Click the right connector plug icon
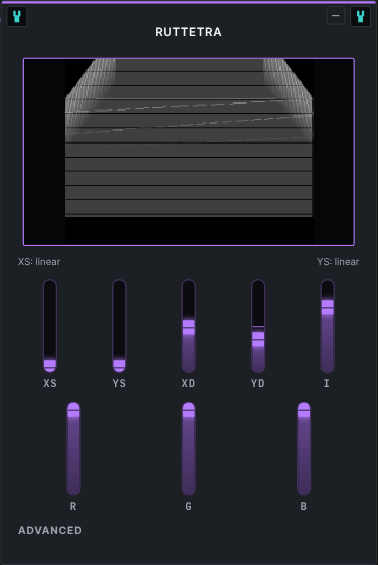This screenshot has width=378, height=565. (360, 17)
